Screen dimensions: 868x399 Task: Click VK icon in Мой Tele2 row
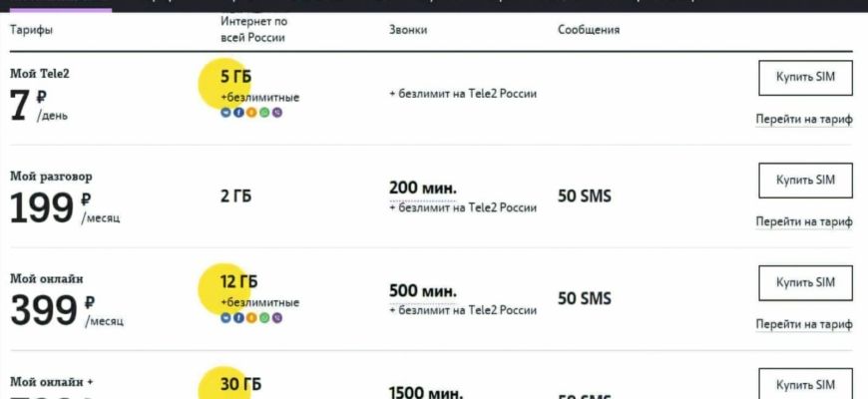click(225, 113)
